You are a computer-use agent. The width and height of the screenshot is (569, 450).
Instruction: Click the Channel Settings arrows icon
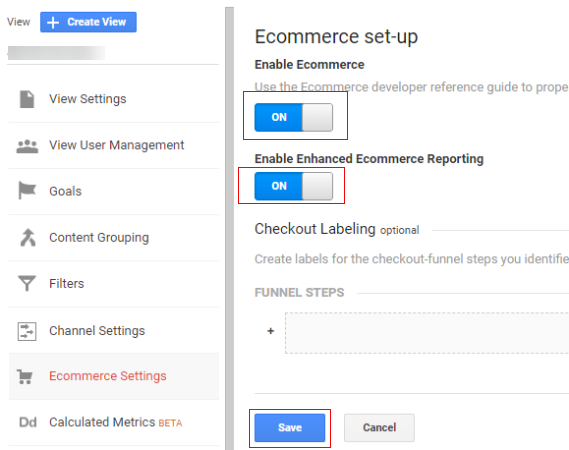click(27, 331)
